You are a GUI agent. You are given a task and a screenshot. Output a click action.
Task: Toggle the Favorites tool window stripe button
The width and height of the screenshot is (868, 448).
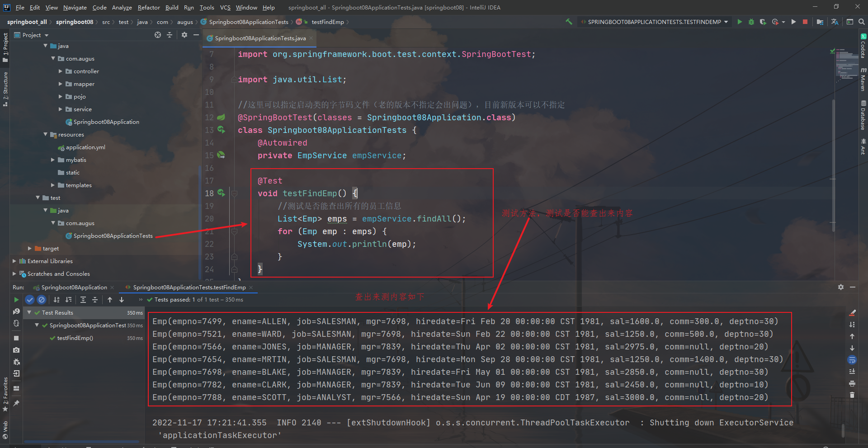pos(5,394)
